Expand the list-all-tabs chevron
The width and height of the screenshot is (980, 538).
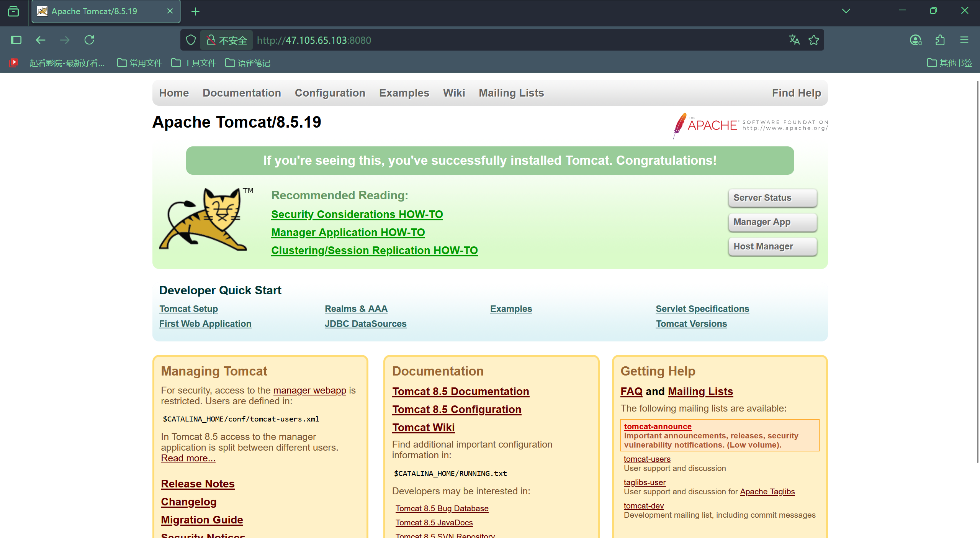point(846,11)
